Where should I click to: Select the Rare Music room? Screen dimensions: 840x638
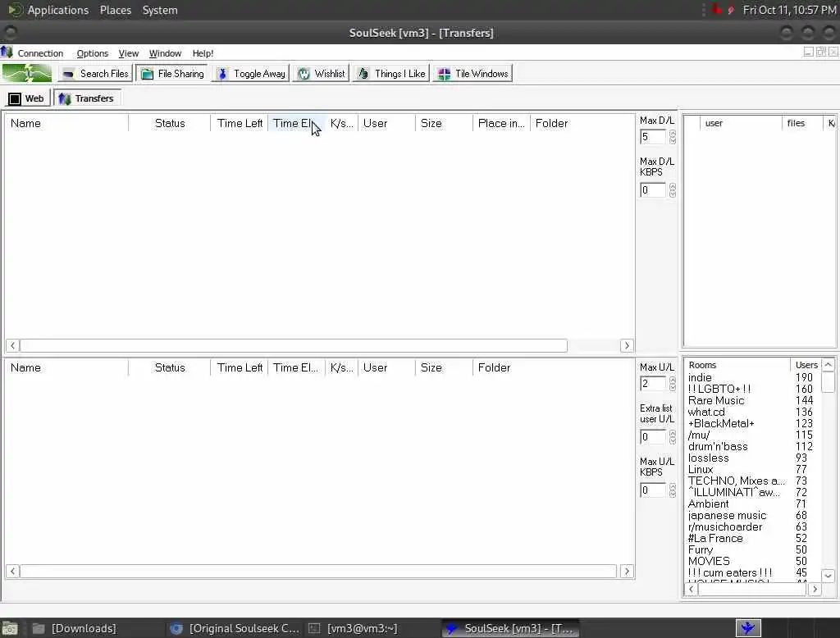tap(715, 401)
